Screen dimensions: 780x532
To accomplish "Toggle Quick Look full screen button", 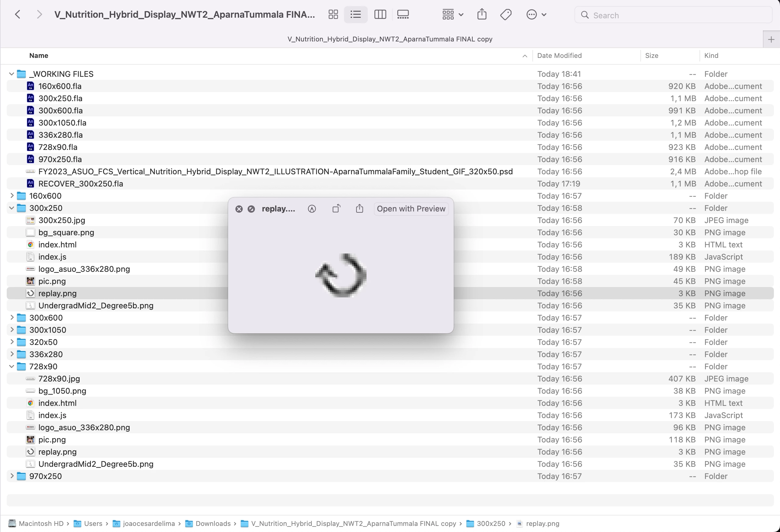I will (251, 209).
